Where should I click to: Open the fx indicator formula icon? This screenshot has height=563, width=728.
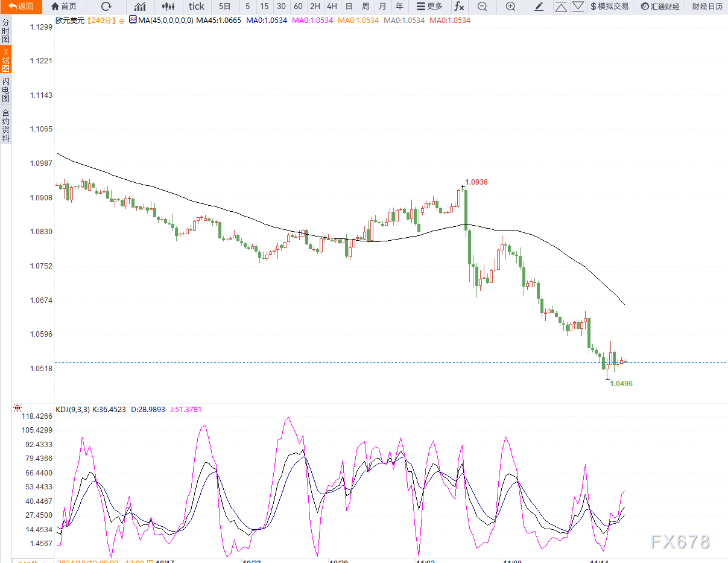point(459,7)
